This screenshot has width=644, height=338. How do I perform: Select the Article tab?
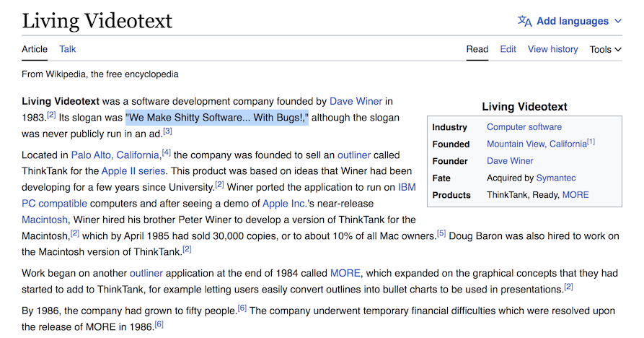[x=35, y=49]
